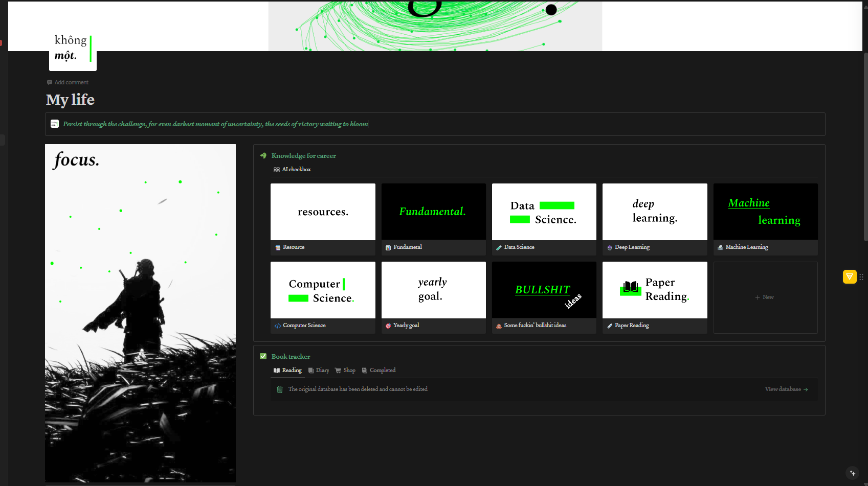
Task: Open the AI checkbox sub-page
Action: click(296, 169)
